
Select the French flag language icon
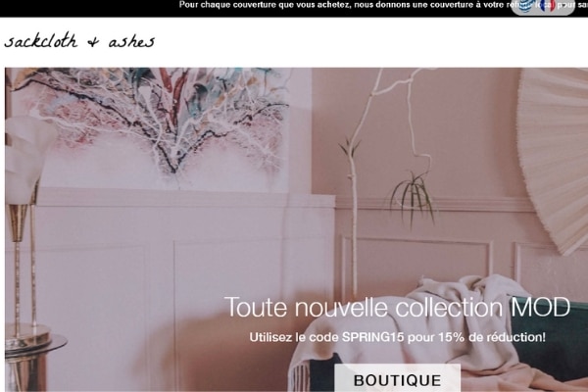[x=548, y=6]
